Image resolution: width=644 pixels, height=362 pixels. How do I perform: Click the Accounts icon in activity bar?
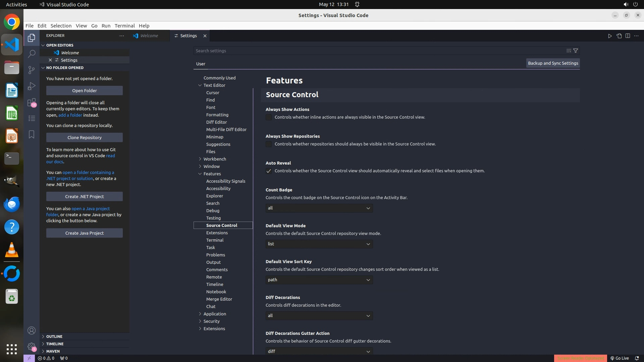[32, 331]
